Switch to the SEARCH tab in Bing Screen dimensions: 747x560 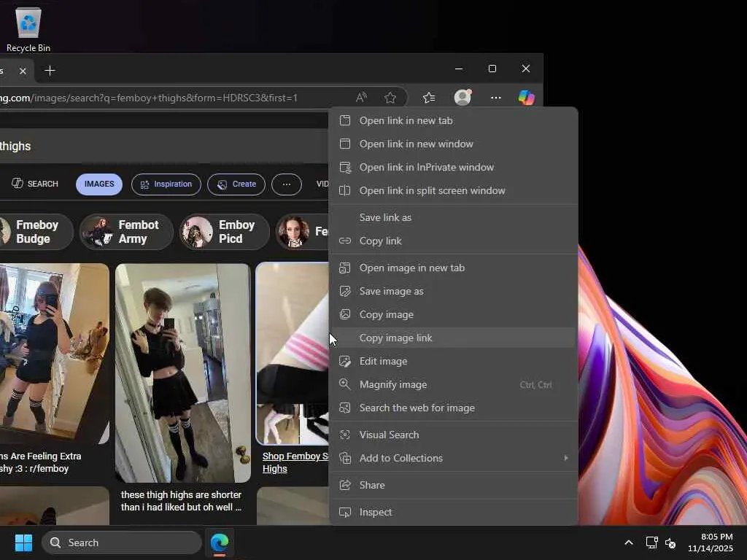click(x=35, y=184)
